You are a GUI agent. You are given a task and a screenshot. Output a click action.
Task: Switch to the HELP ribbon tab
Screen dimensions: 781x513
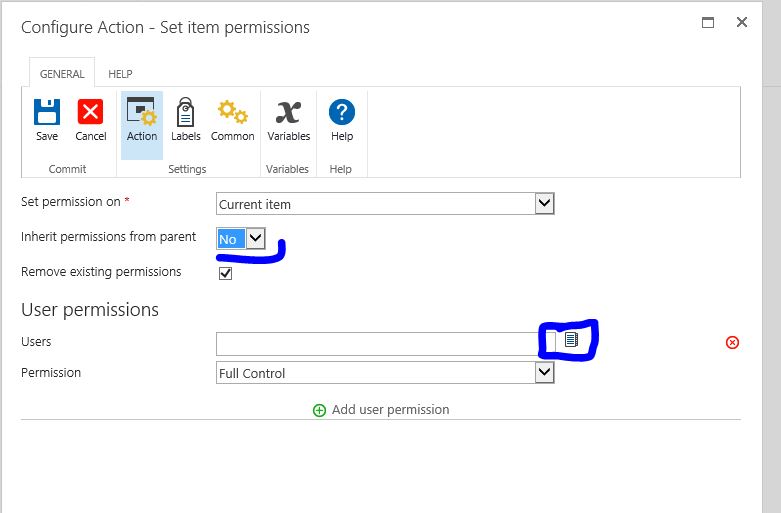[x=120, y=74]
